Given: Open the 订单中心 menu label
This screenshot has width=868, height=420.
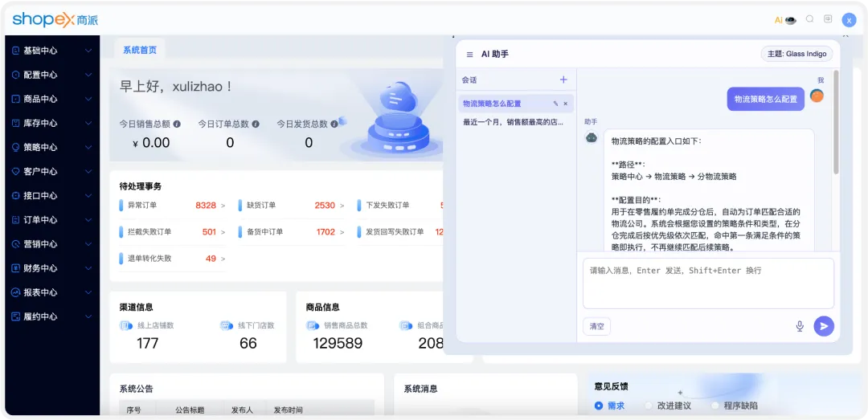Looking at the screenshot, I should 40,220.
